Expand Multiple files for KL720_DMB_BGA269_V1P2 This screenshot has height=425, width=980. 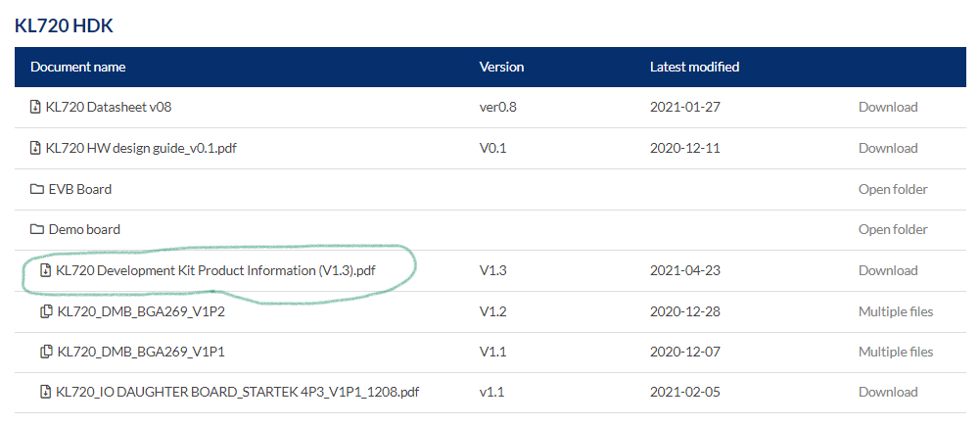click(x=896, y=311)
